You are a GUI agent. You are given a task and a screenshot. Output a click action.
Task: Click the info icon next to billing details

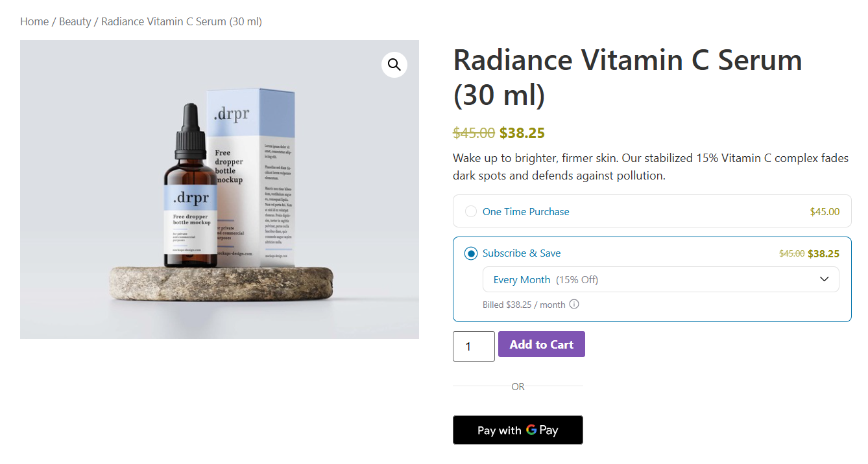pyautogui.click(x=574, y=304)
